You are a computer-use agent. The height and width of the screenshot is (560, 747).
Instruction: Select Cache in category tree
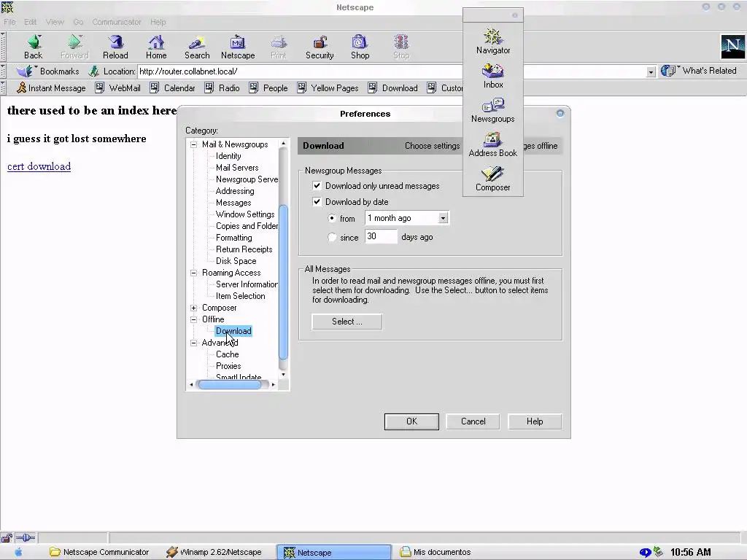click(x=228, y=354)
